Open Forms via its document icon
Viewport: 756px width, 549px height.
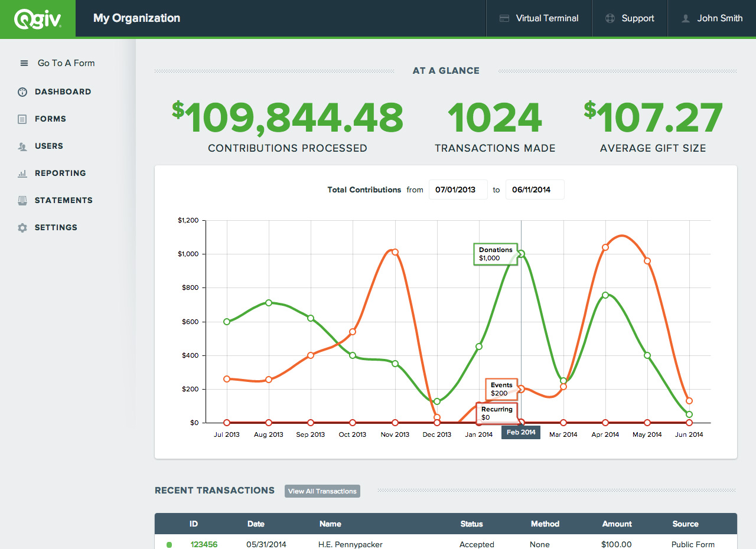coord(22,119)
